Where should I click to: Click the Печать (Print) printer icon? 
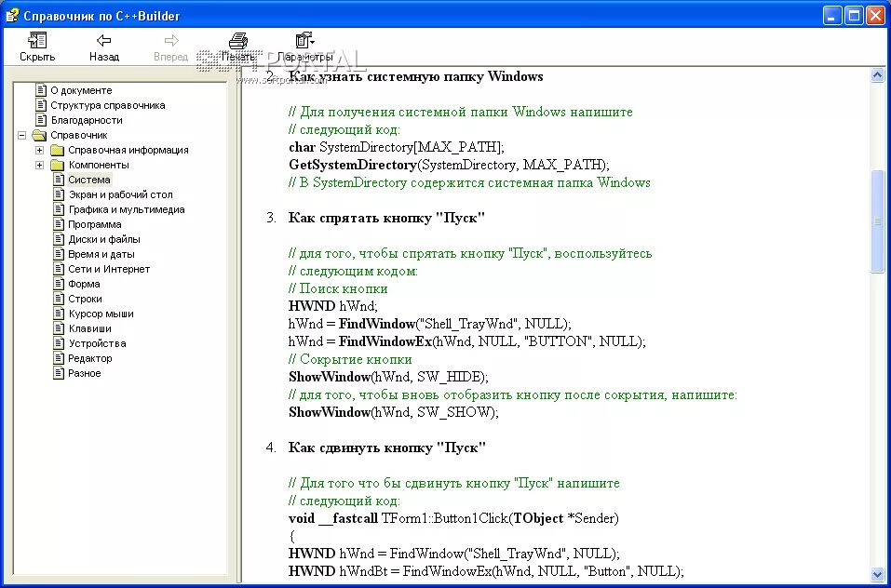pyautogui.click(x=238, y=40)
